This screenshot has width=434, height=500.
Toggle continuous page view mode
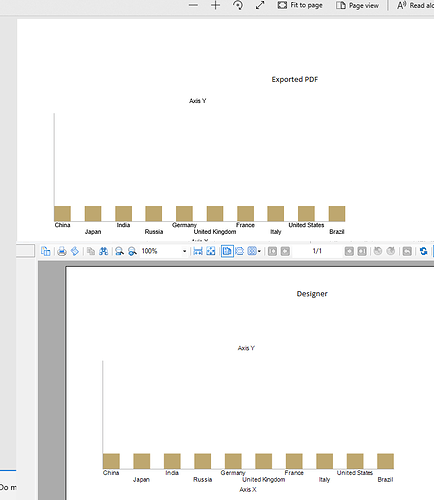(240, 251)
